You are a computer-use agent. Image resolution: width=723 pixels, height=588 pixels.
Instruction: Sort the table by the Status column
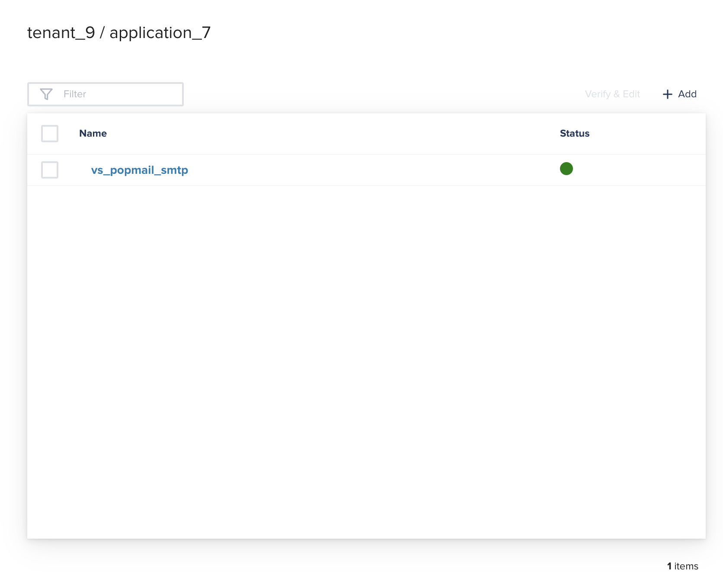pyautogui.click(x=574, y=134)
